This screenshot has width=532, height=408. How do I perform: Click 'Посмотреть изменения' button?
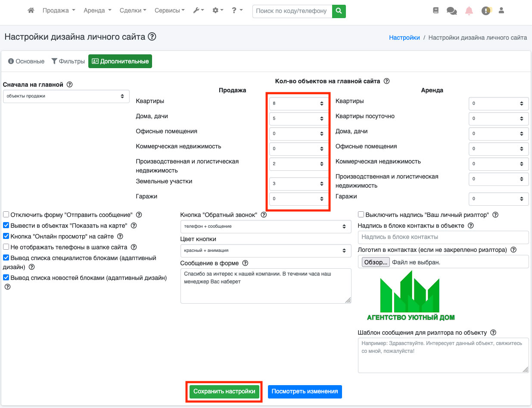point(305,392)
